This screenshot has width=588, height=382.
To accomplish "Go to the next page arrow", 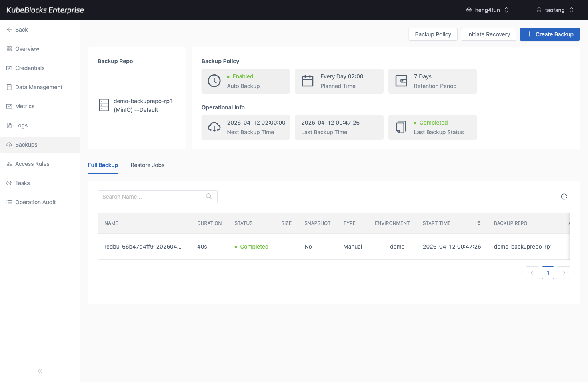I will (x=564, y=273).
